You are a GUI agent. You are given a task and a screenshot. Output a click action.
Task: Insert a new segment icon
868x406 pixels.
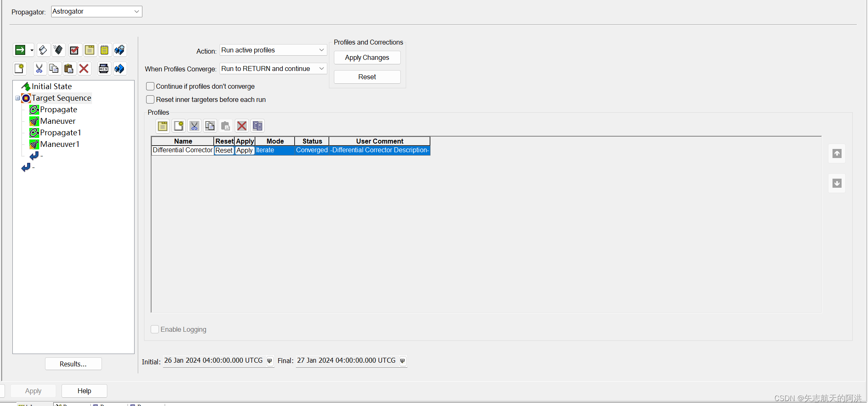click(x=19, y=68)
